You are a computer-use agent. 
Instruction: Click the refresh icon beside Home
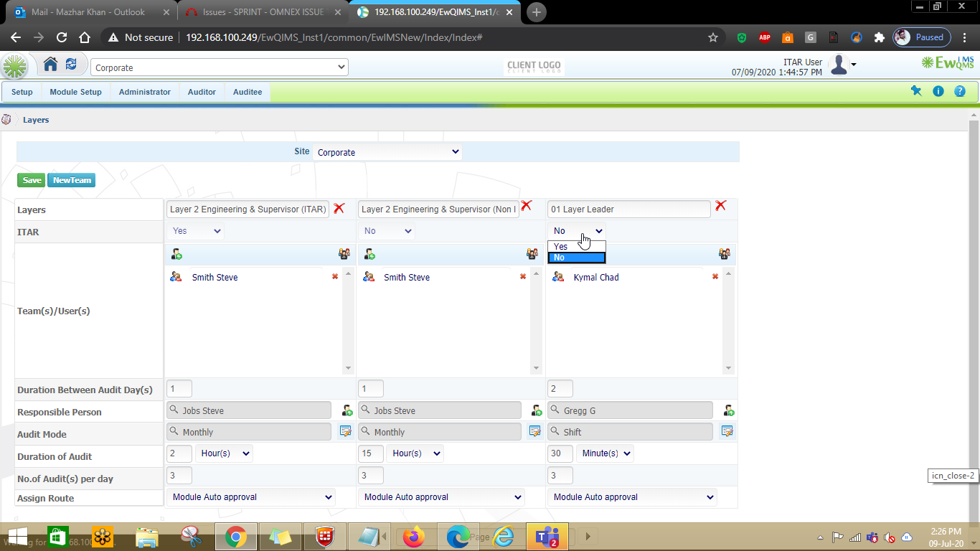[71, 65]
